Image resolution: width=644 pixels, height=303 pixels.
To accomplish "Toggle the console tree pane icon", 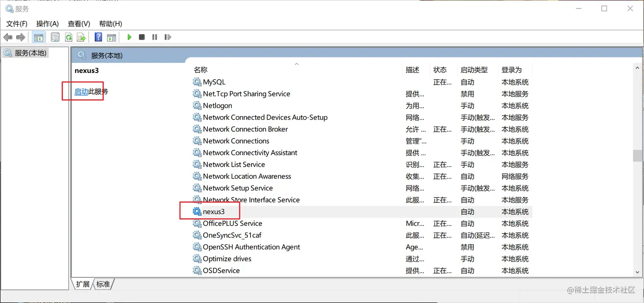I will pyautogui.click(x=38, y=37).
